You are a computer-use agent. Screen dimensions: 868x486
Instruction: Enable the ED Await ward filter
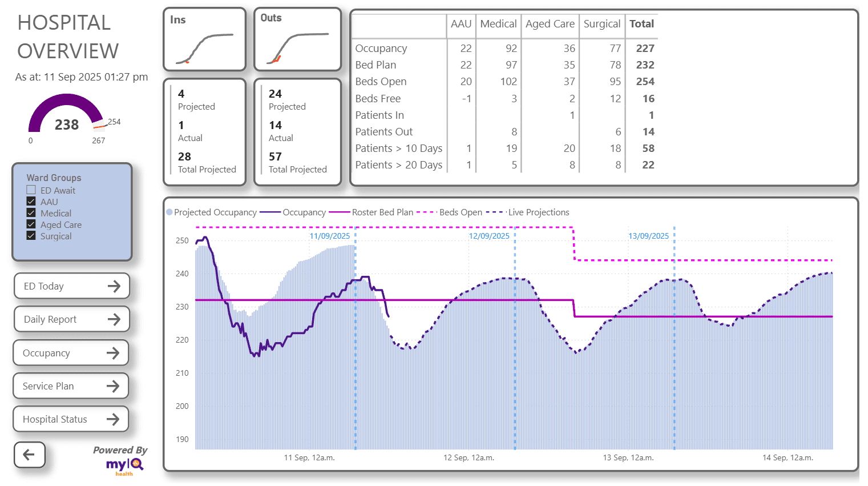pyautogui.click(x=31, y=190)
